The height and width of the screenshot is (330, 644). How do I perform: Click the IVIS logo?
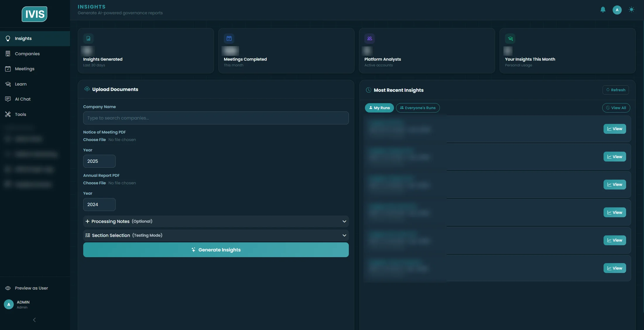(x=35, y=14)
